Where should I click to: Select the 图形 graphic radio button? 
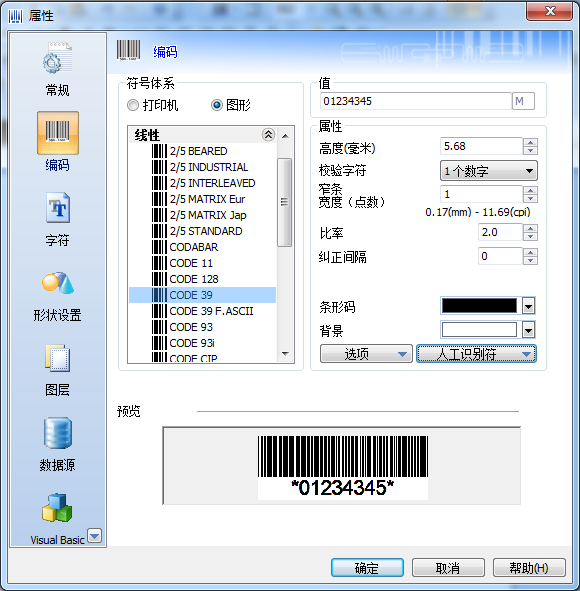tap(217, 105)
